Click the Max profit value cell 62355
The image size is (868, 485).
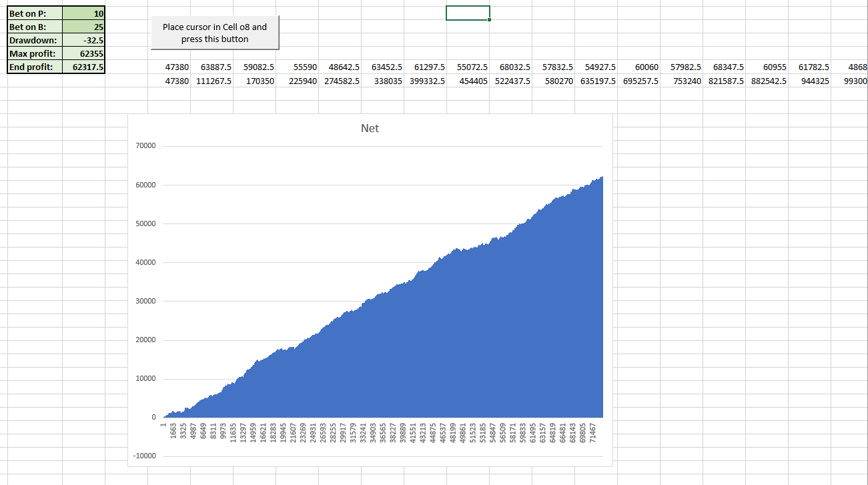pyautogui.click(x=83, y=53)
